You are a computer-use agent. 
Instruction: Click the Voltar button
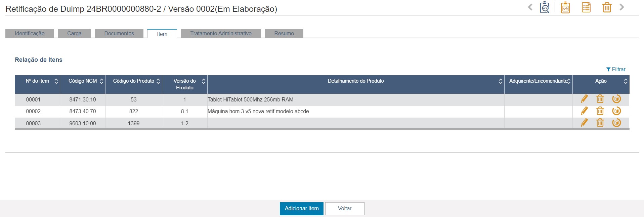(x=345, y=209)
